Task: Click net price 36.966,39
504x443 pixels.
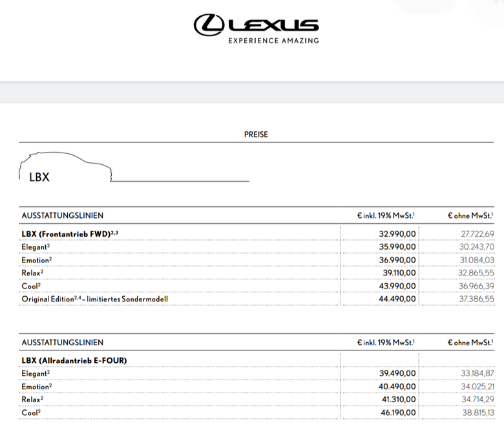Action: point(476,286)
